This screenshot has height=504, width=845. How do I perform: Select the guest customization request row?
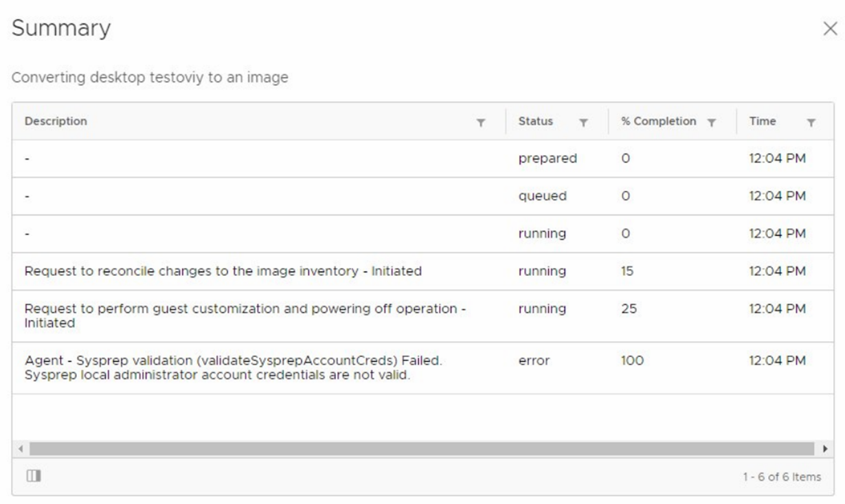245,315
